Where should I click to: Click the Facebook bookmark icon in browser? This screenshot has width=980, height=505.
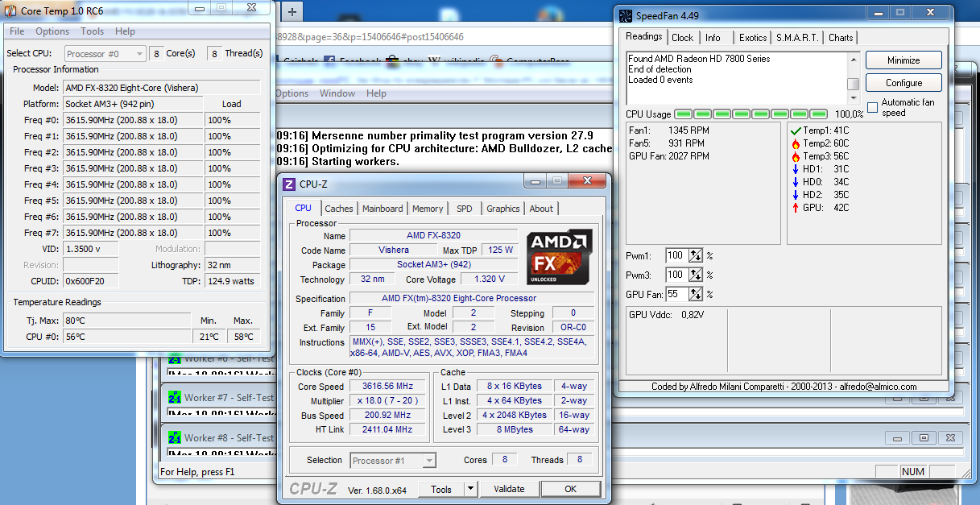(x=329, y=60)
